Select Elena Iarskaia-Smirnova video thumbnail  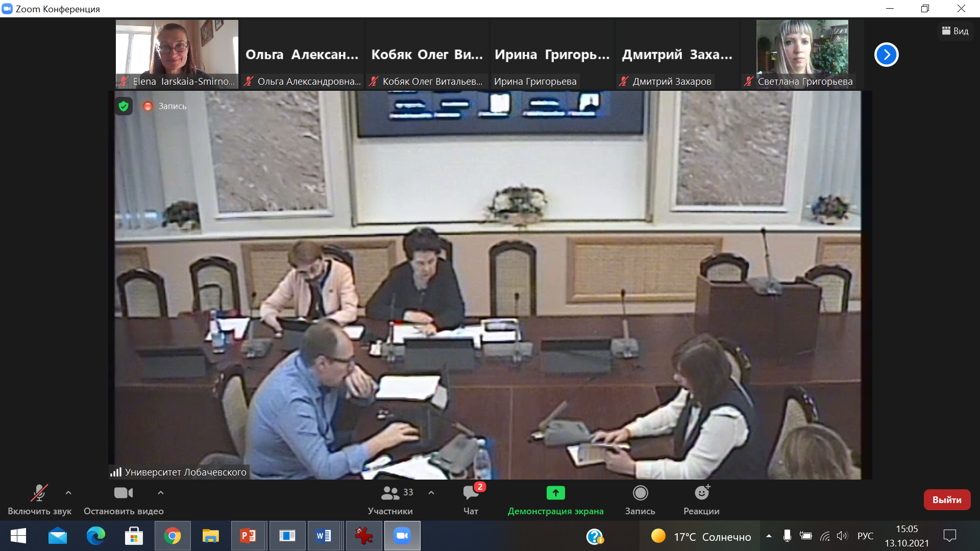point(177,54)
